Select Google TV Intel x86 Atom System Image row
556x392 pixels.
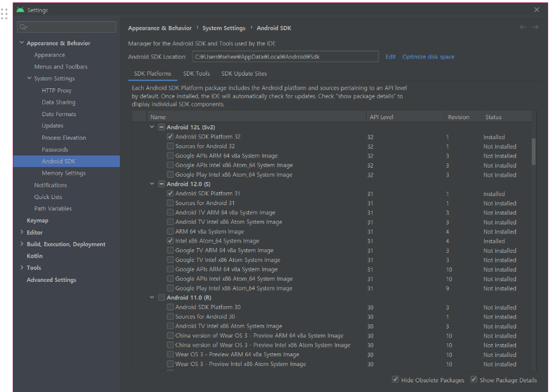pyautogui.click(x=333, y=260)
